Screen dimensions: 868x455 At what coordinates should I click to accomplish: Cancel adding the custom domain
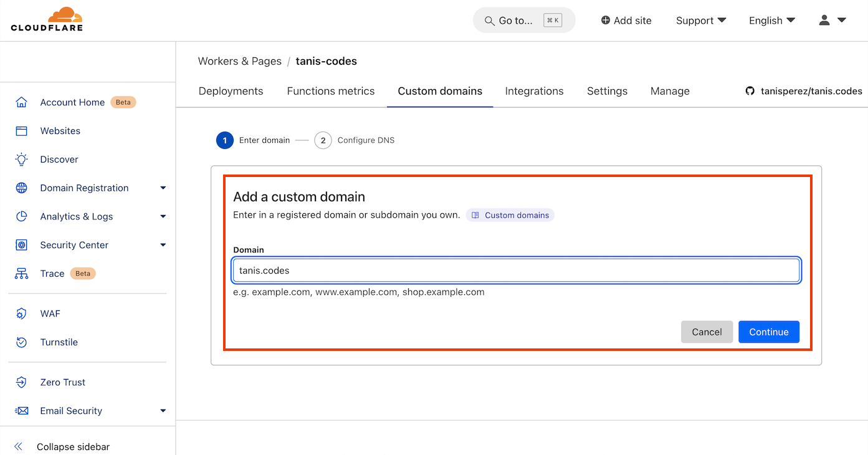pos(707,332)
